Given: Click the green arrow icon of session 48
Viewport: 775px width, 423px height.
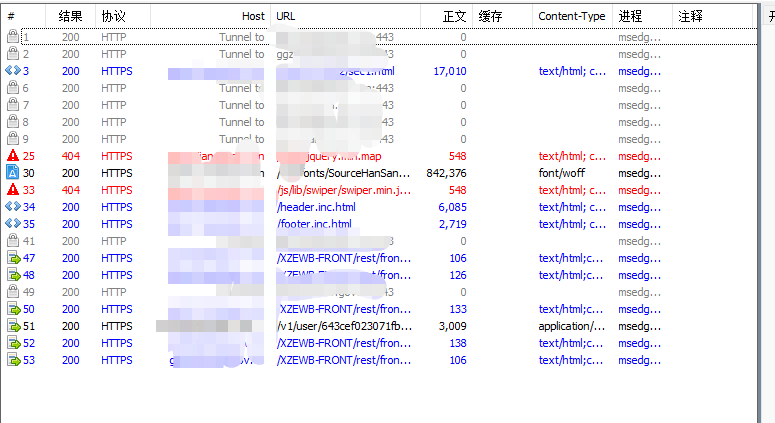Looking at the screenshot, I should click(x=14, y=275).
